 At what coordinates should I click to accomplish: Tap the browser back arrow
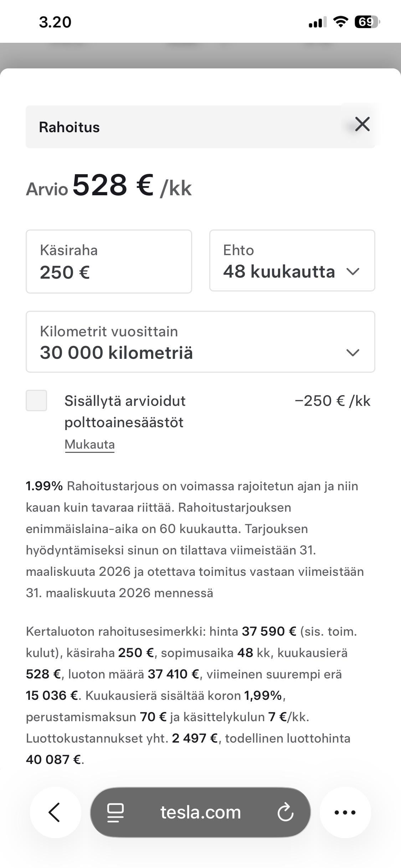(x=55, y=812)
